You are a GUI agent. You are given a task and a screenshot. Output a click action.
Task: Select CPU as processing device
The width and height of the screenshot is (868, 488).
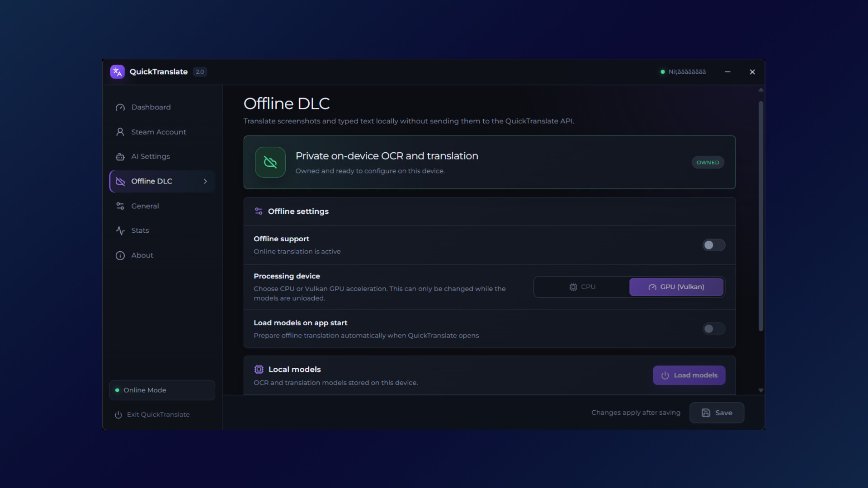tap(582, 287)
